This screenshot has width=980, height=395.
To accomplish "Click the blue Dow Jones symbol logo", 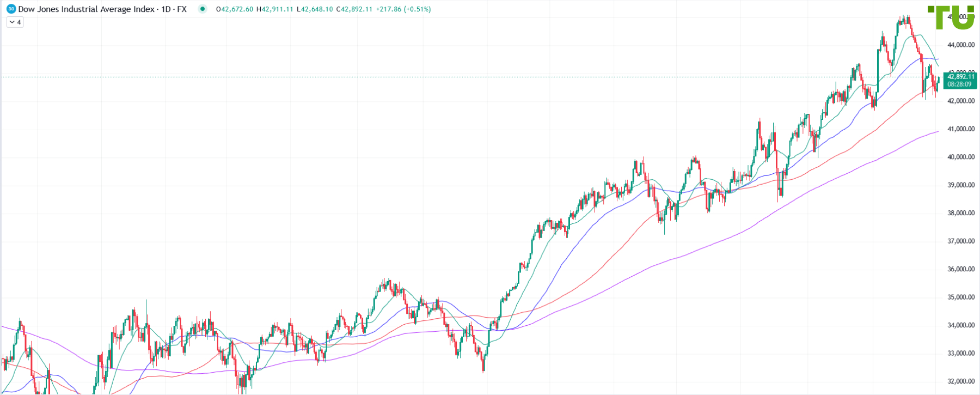I will coord(11,9).
